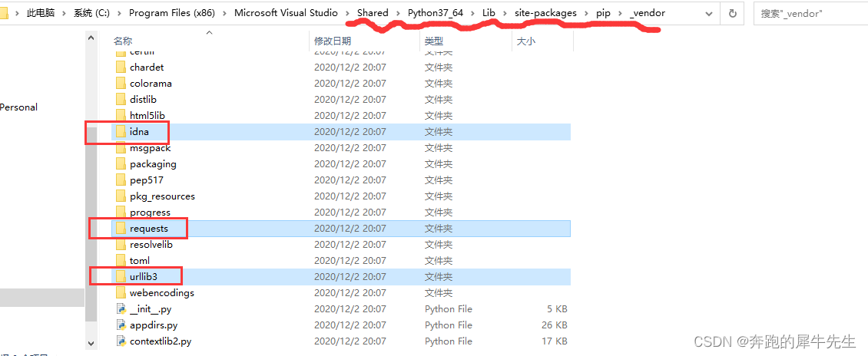Click 5 KB size of __init__.py

click(x=558, y=309)
